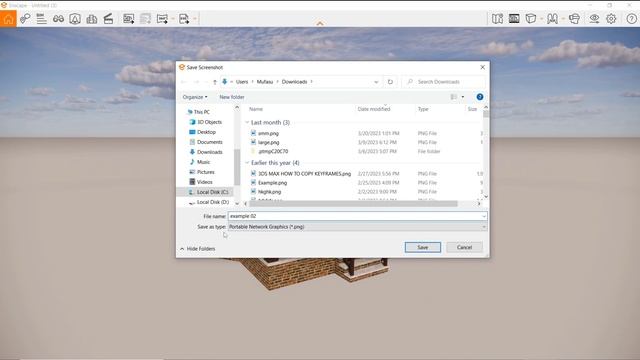This screenshot has width=640, height=360.
Task: Open the video editor clapperboard icon
Action: pos(108,19)
